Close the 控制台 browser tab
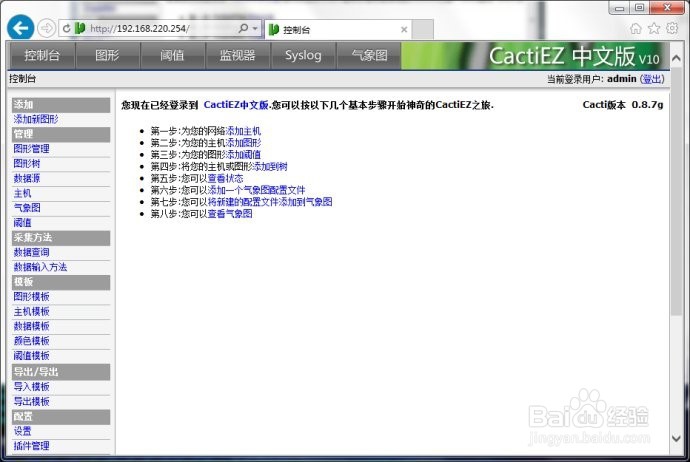 404,29
